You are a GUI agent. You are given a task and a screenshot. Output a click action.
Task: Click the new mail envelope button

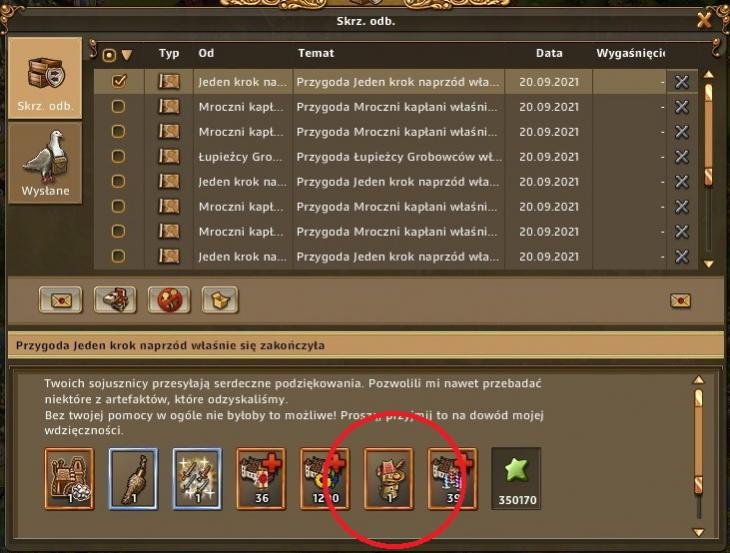61,300
